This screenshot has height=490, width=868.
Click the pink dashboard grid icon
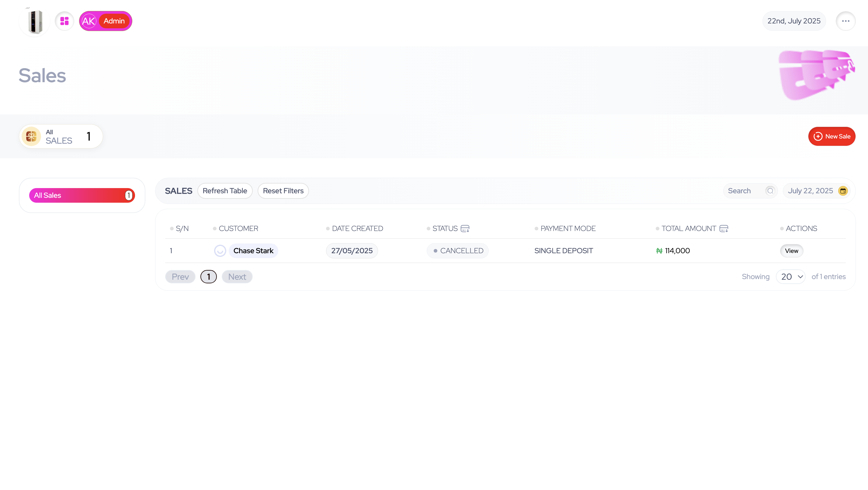click(x=64, y=21)
